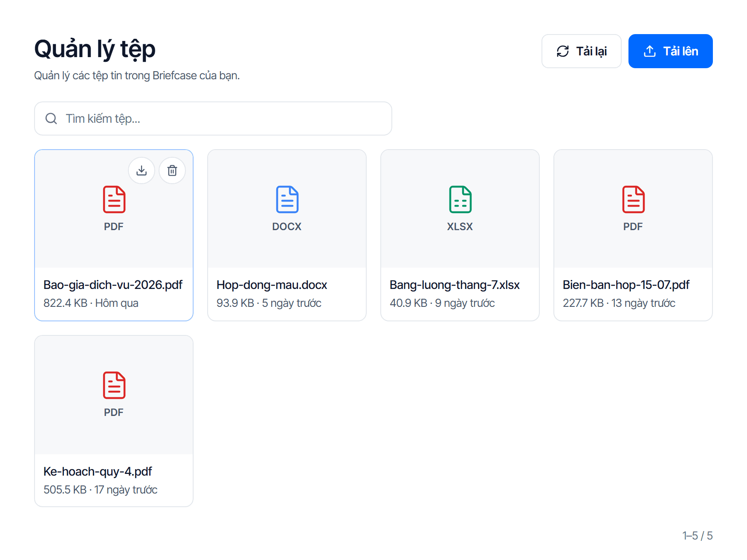Open file name Bien-ban-hop-15-07.pdf
This screenshot has width=747, height=560.
click(x=626, y=285)
